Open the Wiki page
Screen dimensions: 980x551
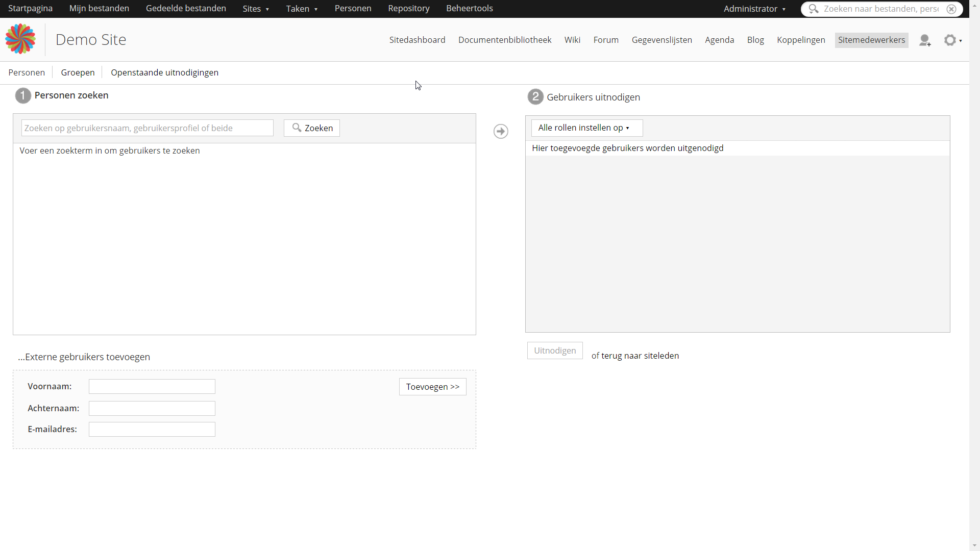coord(572,40)
